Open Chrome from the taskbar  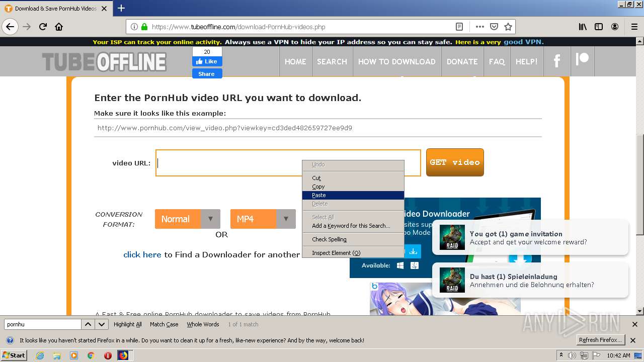point(91,355)
